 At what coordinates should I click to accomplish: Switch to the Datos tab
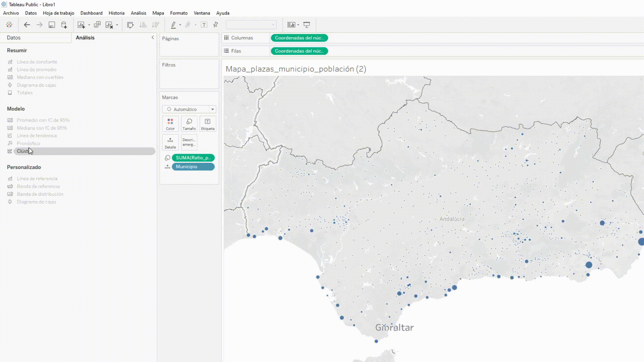tap(14, 38)
